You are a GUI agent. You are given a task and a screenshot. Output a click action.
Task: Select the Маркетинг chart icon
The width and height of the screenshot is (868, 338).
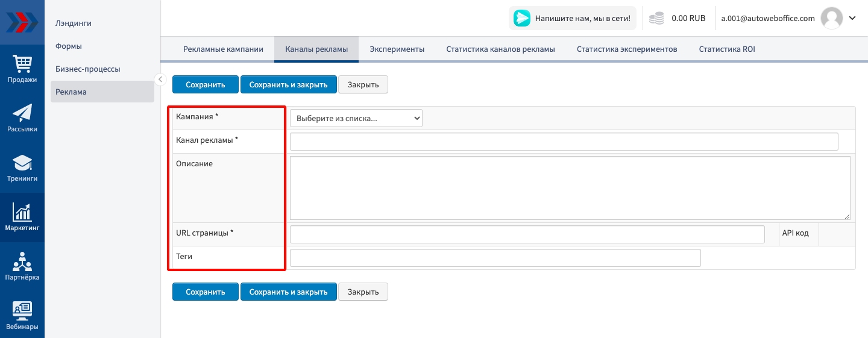coord(22,217)
